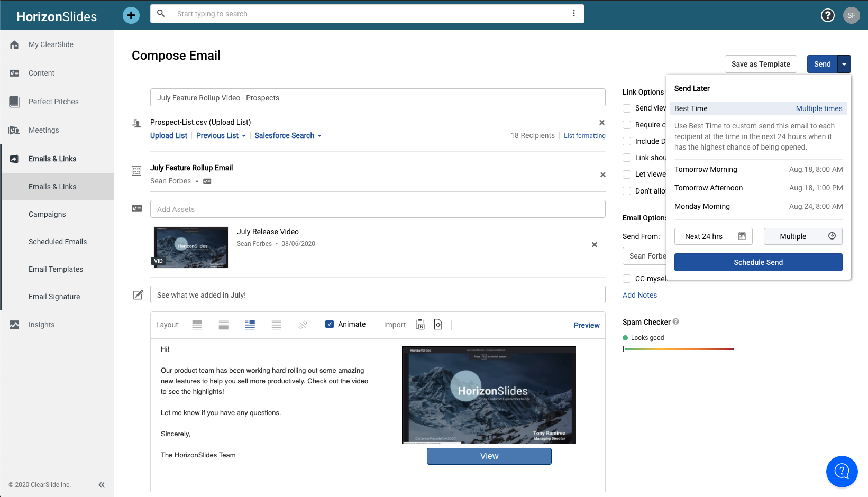Screen dimensions: 868x497
Task: Open Email Signature submenu item
Action: [54, 297]
